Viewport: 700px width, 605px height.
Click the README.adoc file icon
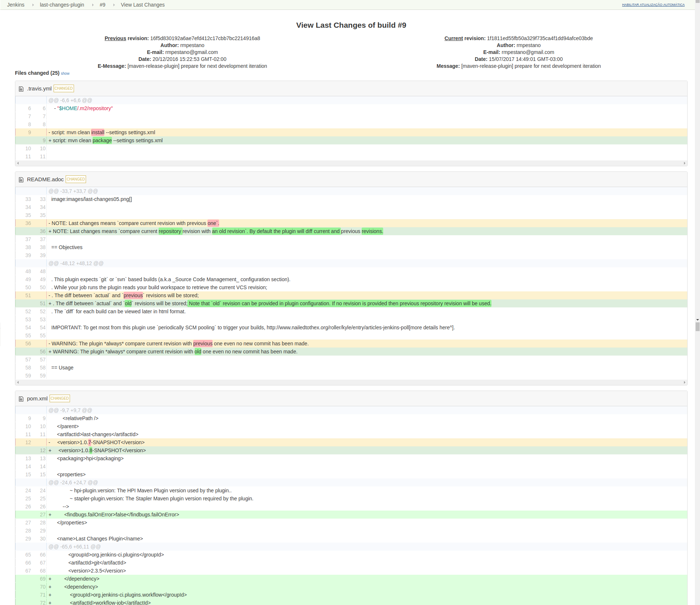(21, 180)
